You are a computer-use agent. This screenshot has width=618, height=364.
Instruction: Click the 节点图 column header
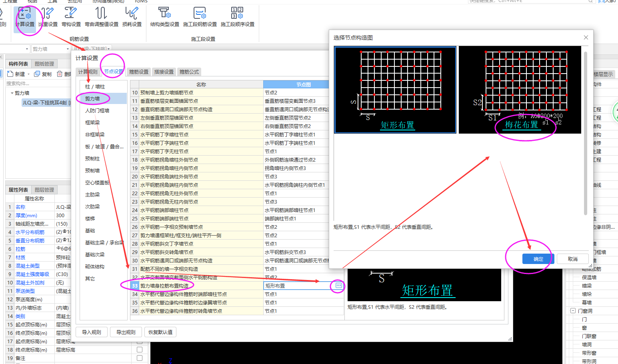point(296,84)
